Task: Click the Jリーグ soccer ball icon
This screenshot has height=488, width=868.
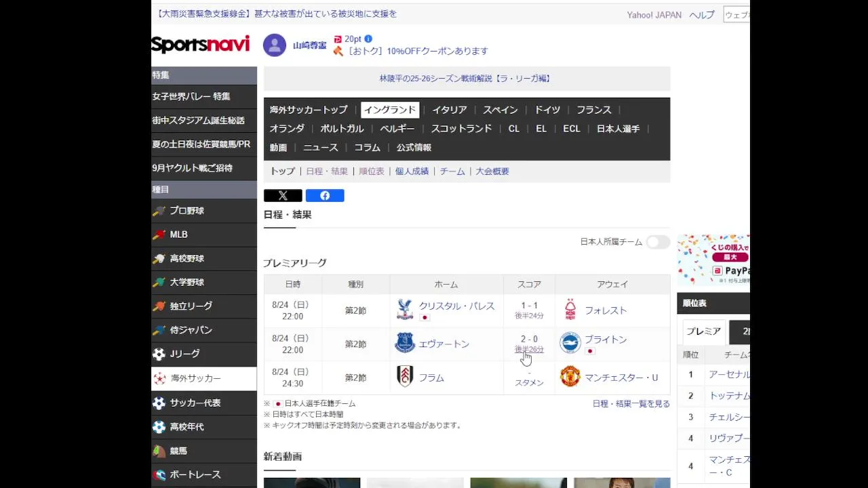Action: (x=159, y=354)
